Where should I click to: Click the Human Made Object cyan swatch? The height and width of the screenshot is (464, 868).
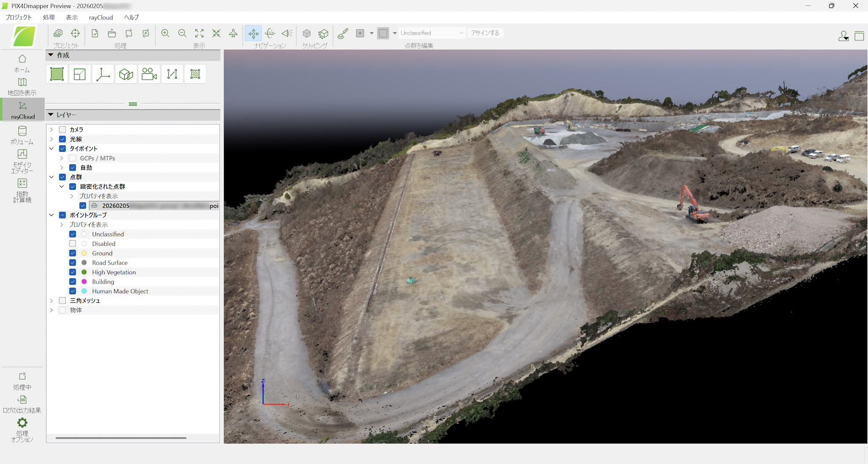(x=84, y=291)
